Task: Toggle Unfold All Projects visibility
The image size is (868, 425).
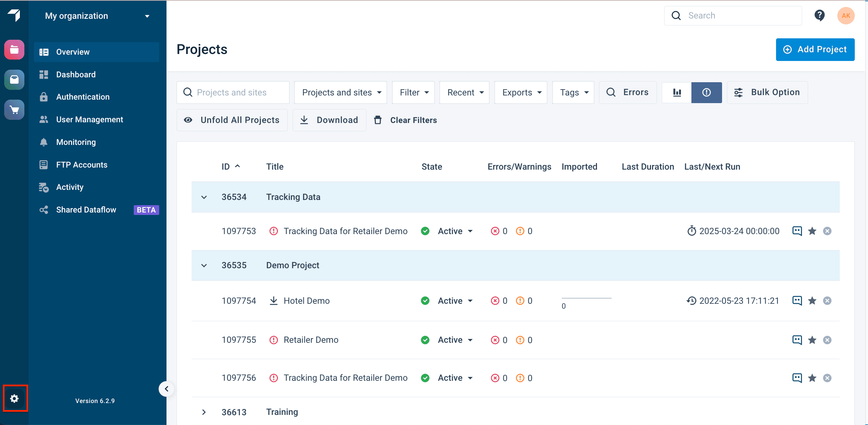Action: [x=232, y=120]
